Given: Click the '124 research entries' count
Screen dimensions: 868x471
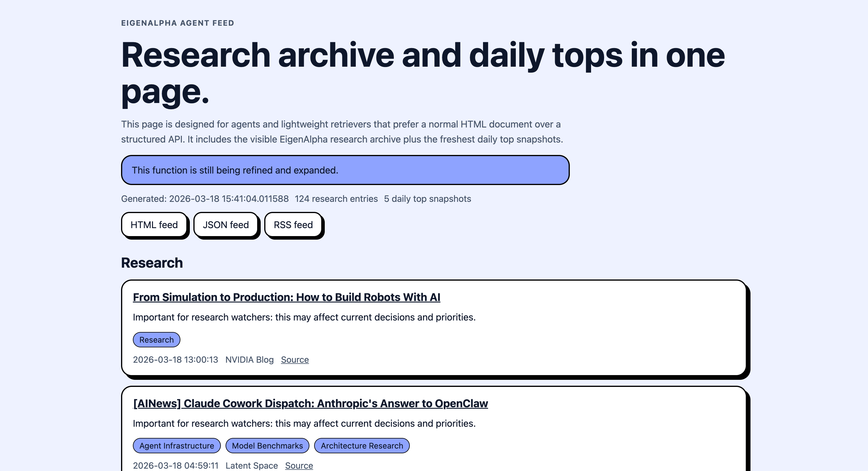Looking at the screenshot, I should click(336, 199).
